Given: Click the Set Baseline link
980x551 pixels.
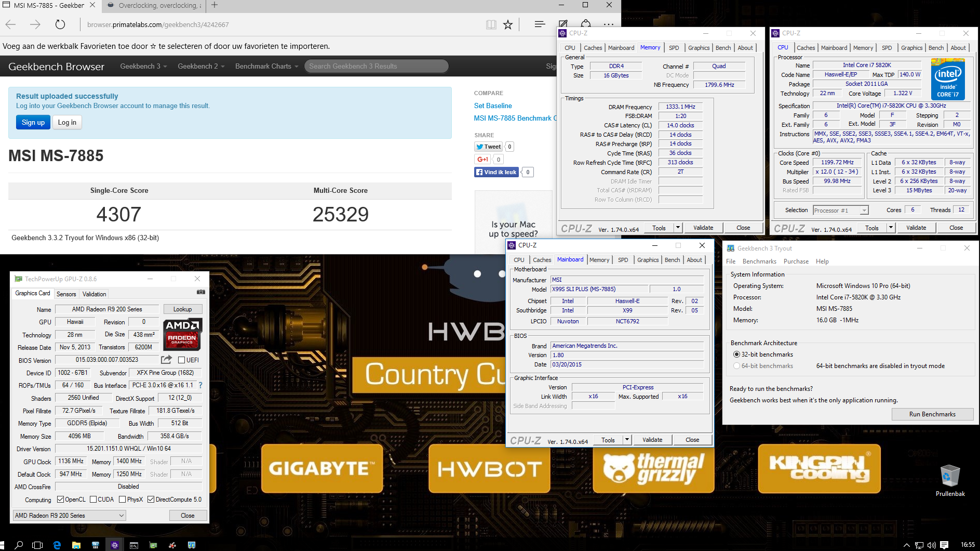Looking at the screenshot, I should pyautogui.click(x=493, y=106).
